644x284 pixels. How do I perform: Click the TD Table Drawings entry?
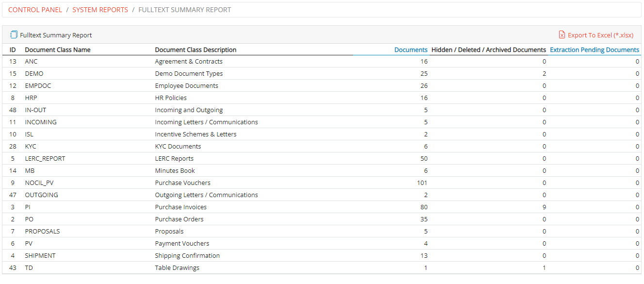pyautogui.click(x=28, y=267)
